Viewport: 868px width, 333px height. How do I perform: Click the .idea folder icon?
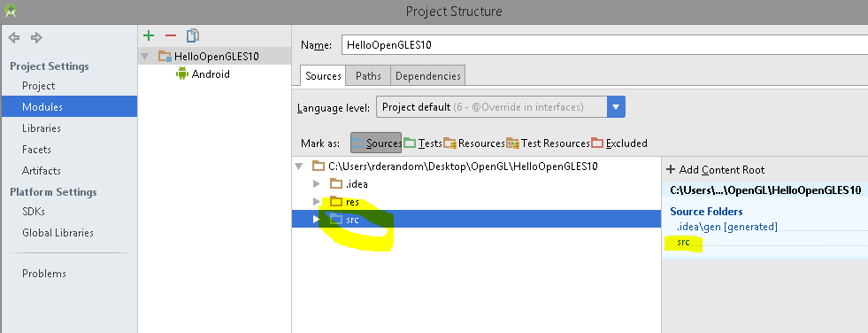336,183
